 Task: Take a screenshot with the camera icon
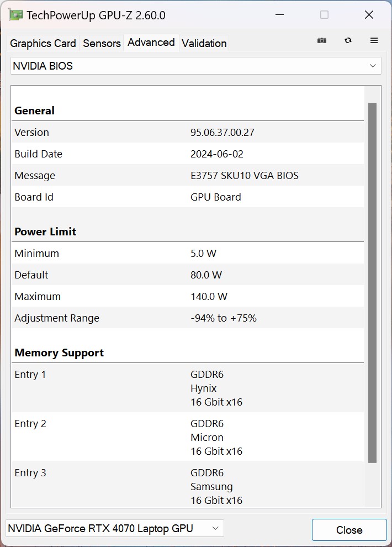[x=322, y=40]
